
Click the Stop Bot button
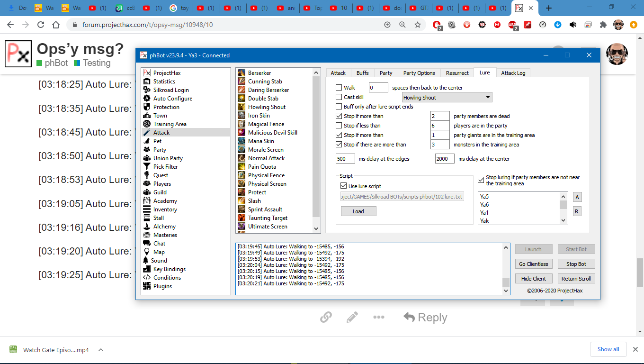pyautogui.click(x=576, y=264)
